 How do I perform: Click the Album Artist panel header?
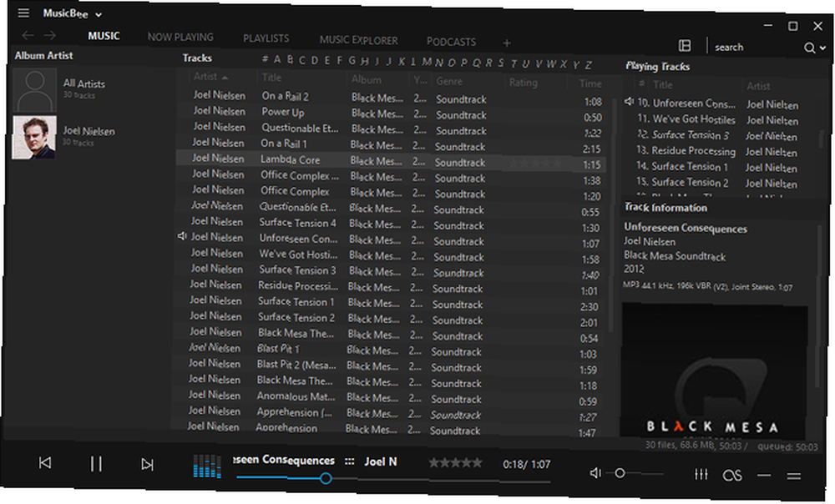point(43,55)
